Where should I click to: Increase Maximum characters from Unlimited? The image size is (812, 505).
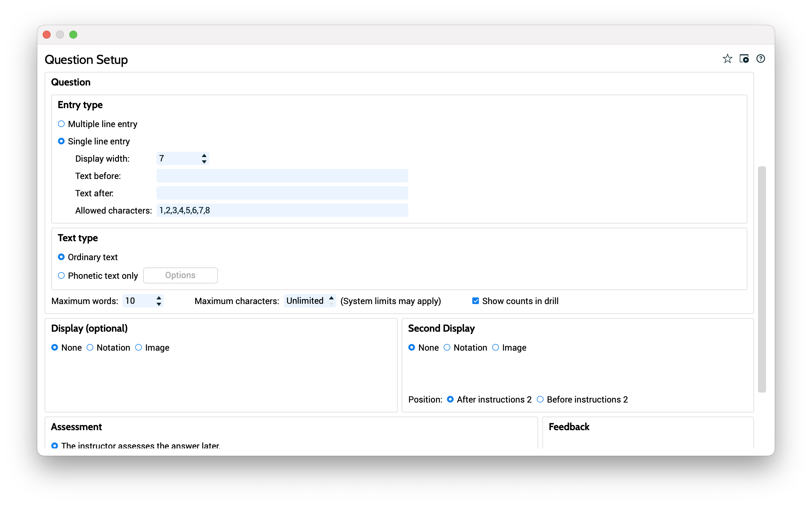coord(331,298)
